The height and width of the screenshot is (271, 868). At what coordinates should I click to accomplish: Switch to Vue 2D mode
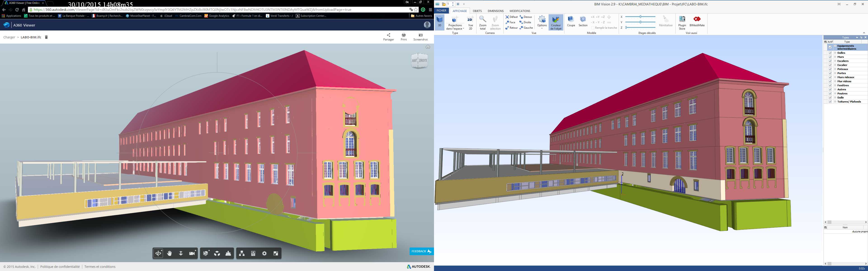click(470, 22)
